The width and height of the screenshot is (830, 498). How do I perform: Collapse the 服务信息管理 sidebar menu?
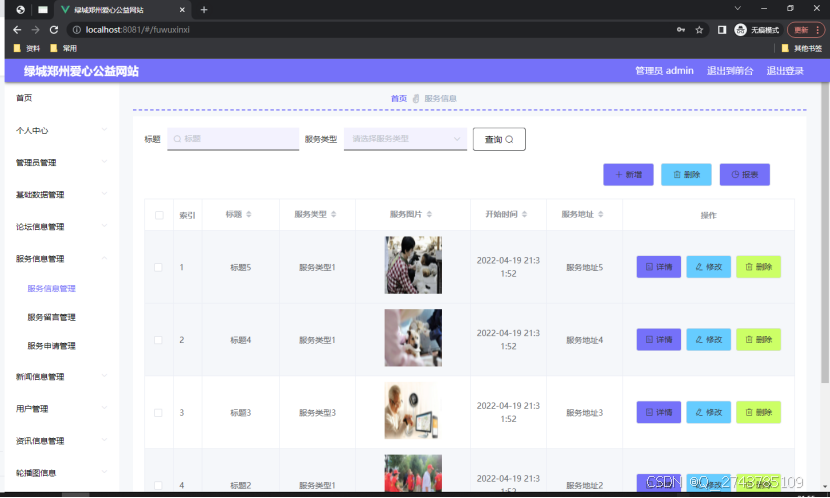61,259
